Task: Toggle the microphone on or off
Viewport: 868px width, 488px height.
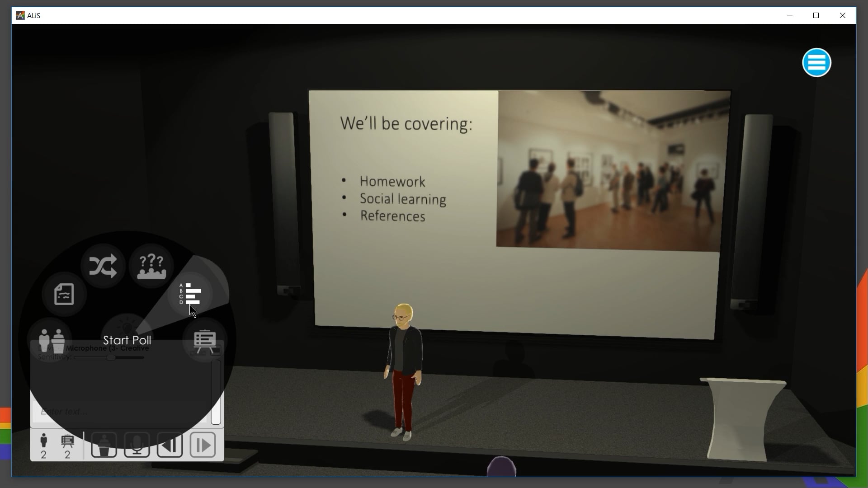Action: click(x=137, y=445)
